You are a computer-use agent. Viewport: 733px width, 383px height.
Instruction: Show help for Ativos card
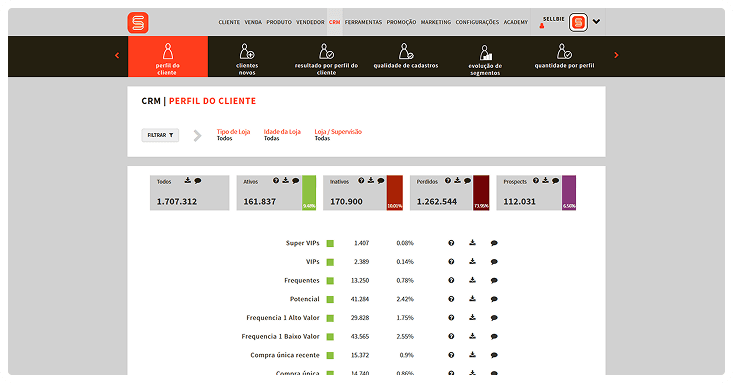coord(276,181)
